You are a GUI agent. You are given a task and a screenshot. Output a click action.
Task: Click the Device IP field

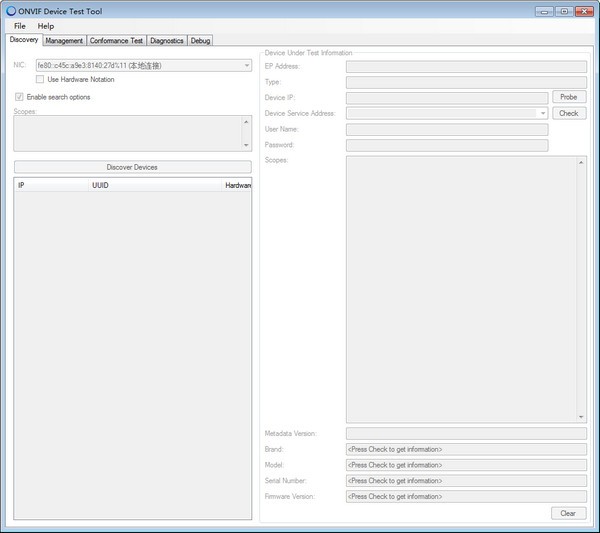447,98
